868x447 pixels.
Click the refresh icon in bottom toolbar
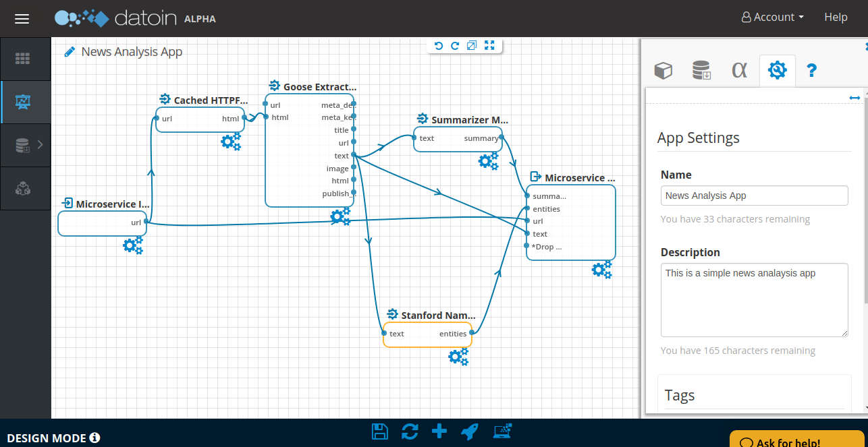[410, 431]
